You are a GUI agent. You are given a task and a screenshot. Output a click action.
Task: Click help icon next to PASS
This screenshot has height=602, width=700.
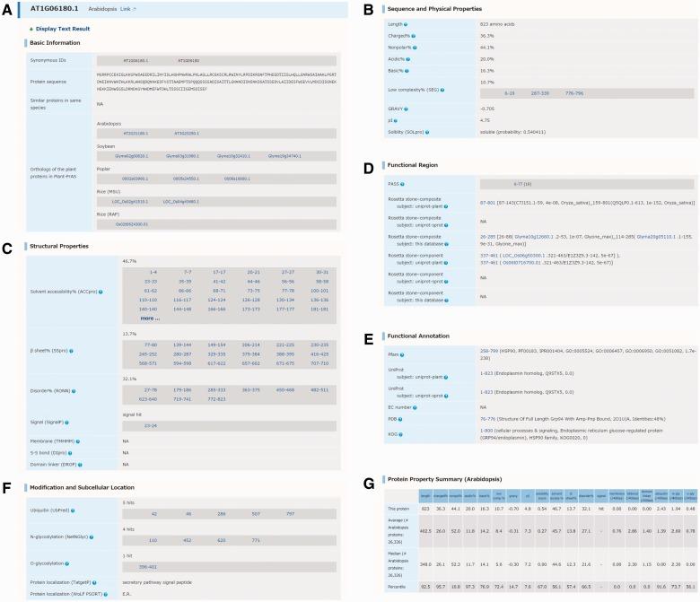(403, 183)
